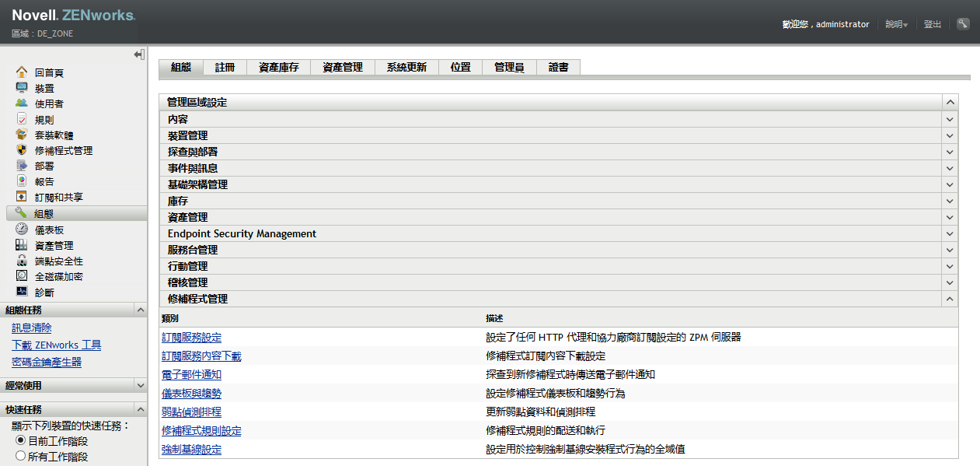Screen dimensions: 980x466
Task: Expand the 事件與訊息 section chevron
Action: 950,168
